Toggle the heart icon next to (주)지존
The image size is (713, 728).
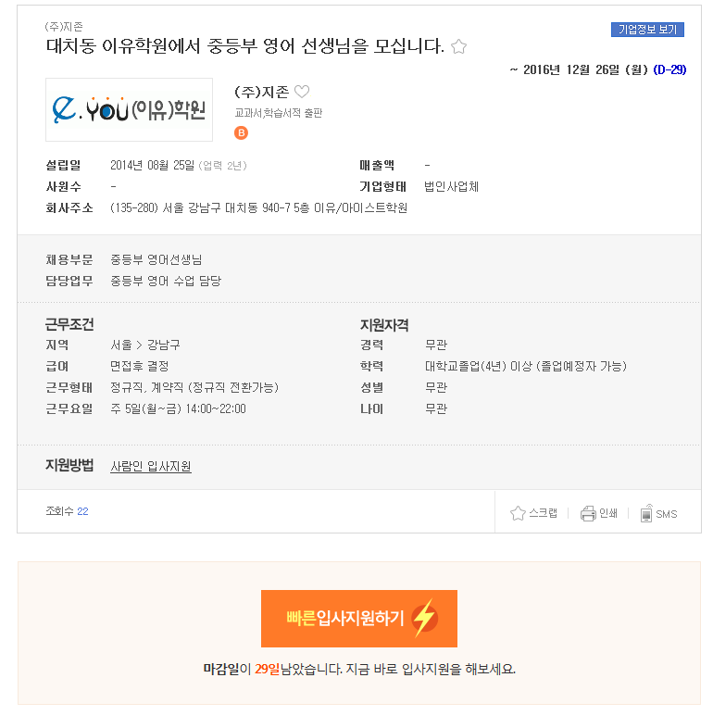click(x=302, y=92)
